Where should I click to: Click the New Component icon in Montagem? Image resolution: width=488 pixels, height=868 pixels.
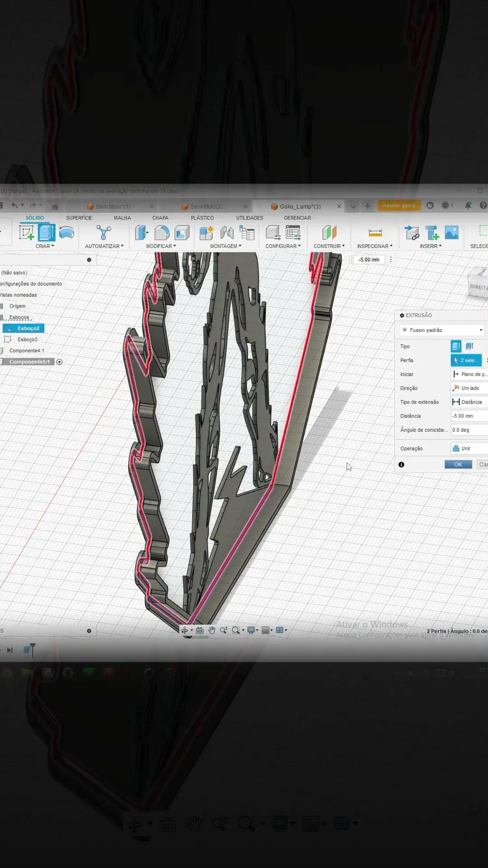206,233
